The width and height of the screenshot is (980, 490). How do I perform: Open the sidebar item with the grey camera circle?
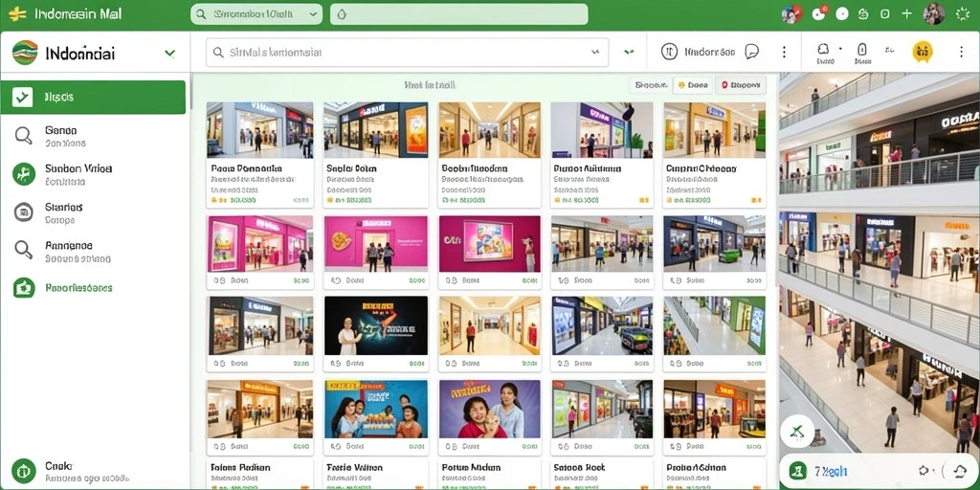coord(93,212)
